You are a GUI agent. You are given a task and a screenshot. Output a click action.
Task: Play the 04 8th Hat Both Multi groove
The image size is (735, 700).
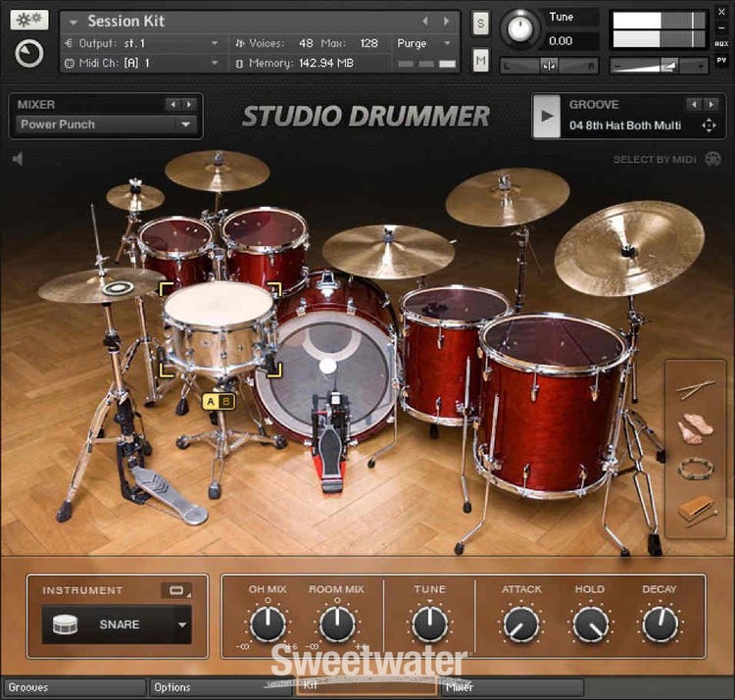point(545,116)
